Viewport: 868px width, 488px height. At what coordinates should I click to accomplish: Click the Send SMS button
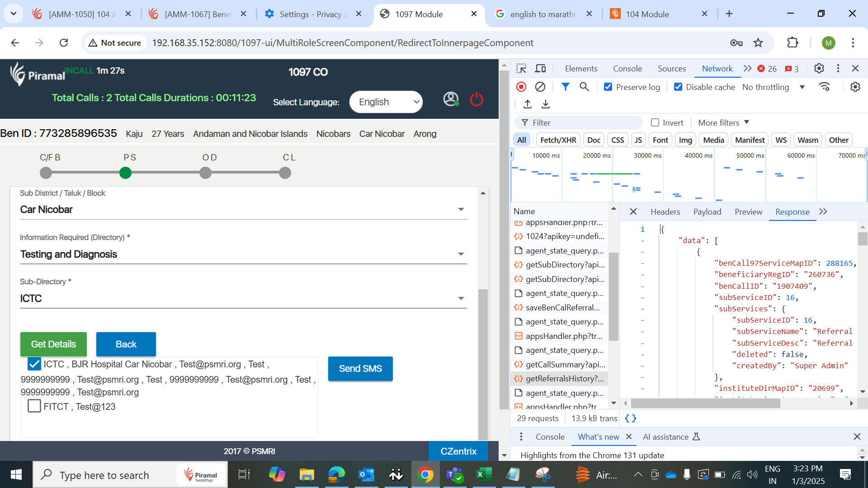(360, 369)
